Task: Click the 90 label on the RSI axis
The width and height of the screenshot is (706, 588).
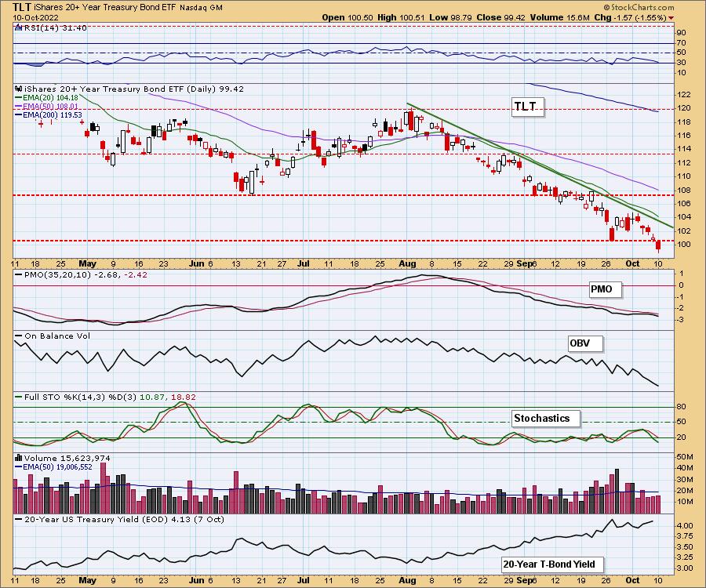Action: tap(681, 33)
